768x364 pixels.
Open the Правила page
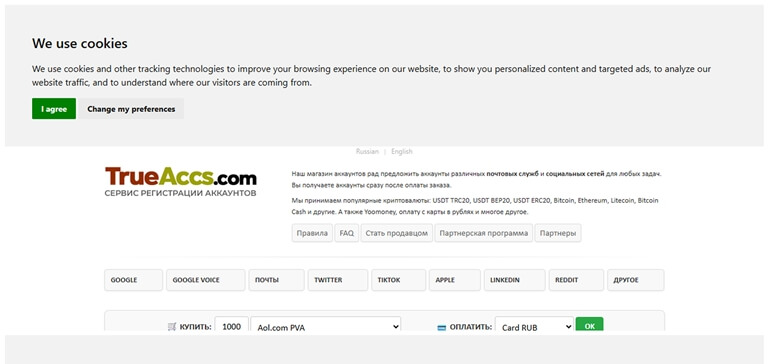(x=312, y=233)
